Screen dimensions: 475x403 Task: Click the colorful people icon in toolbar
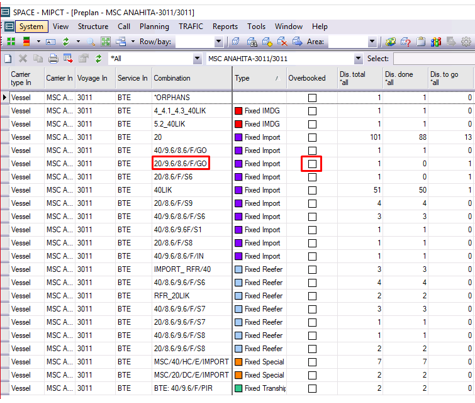436,42
